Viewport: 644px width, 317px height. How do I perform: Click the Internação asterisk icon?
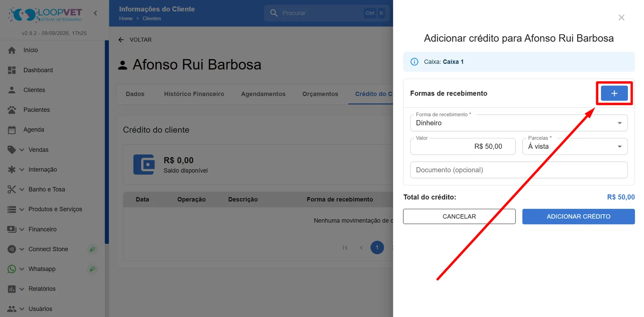12,169
